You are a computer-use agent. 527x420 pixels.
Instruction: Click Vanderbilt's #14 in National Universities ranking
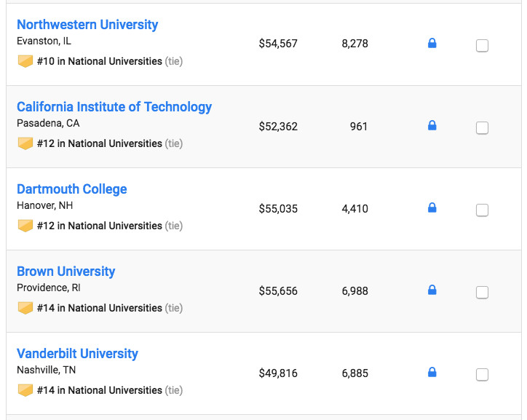click(x=100, y=390)
